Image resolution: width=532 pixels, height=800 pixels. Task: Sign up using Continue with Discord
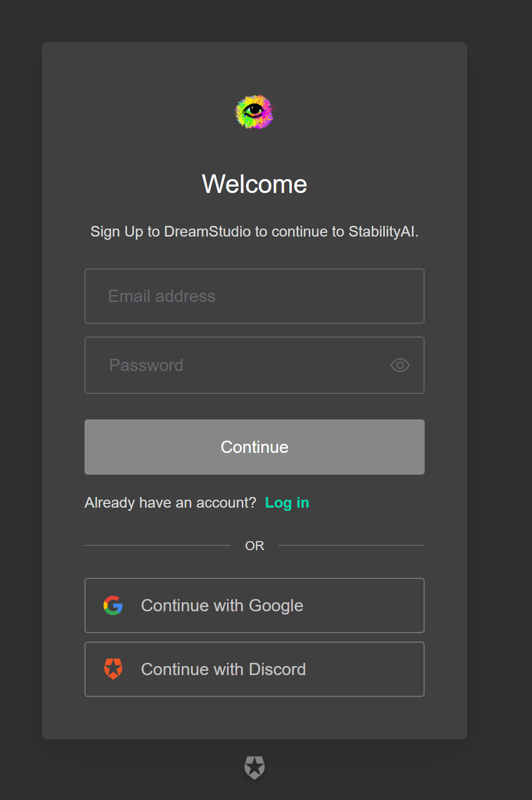point(255,669)
